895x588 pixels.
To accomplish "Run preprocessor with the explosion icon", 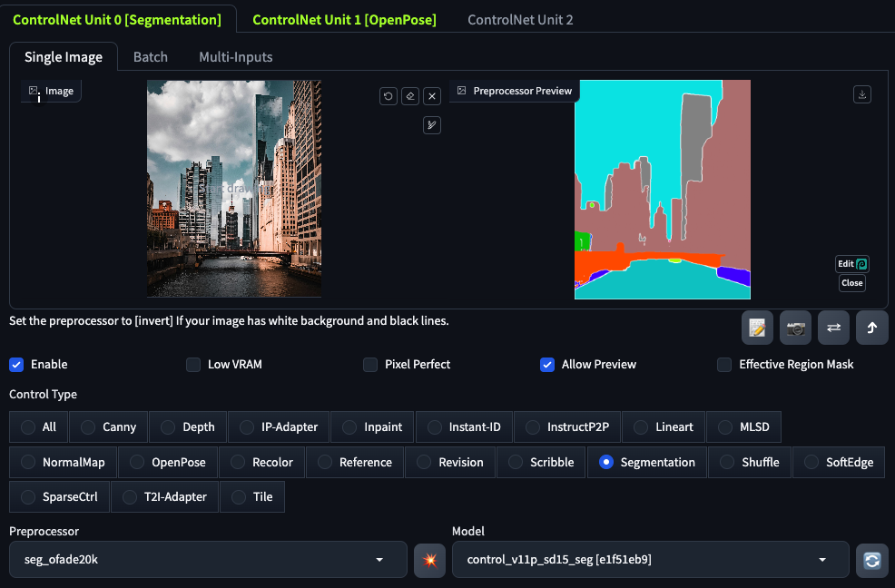I will 429,560.
